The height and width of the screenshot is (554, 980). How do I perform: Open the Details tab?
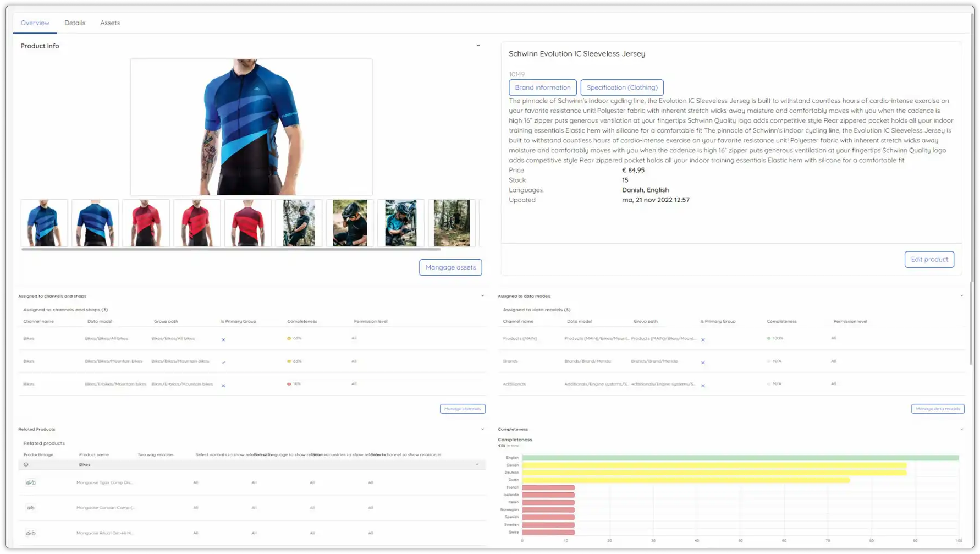coord(75,23)
